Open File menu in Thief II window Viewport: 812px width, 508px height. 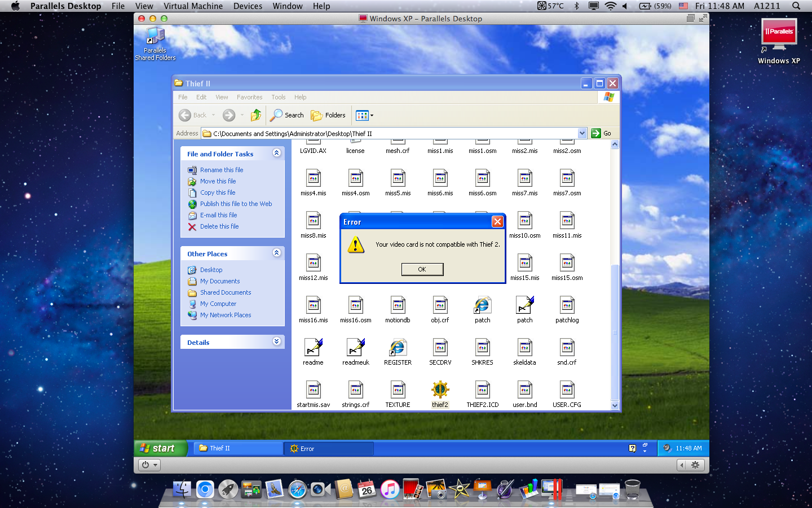[183, 97]
